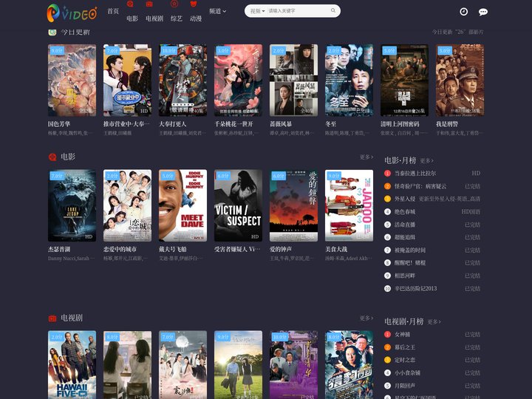Open the 电视剧 nav menu label
Viewport: 532px width, 399px height.
coord(154,18)
